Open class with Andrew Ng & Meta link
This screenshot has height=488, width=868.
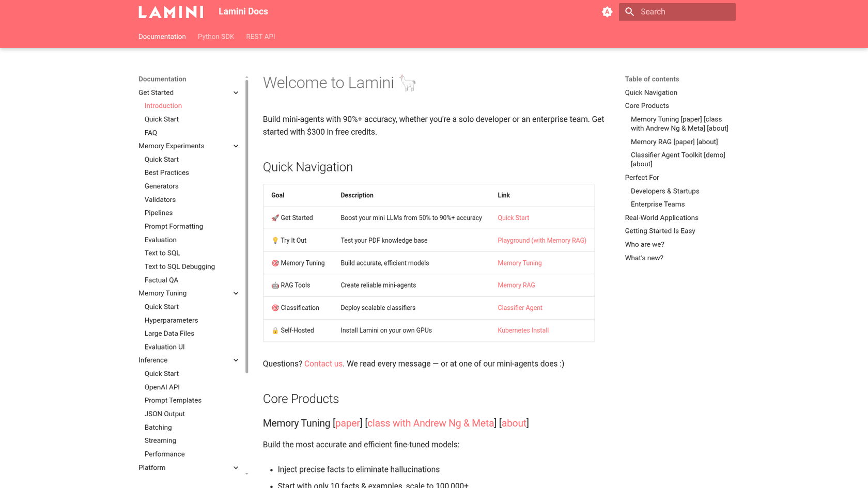(431, 423)
